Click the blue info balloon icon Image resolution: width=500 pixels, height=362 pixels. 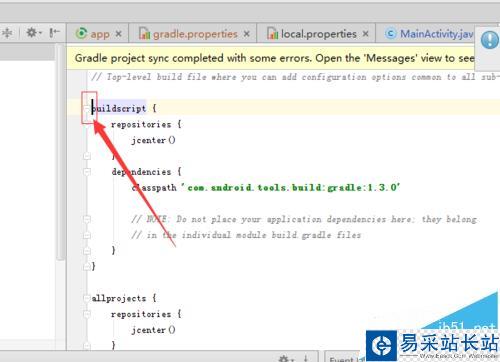click(490, 40)
